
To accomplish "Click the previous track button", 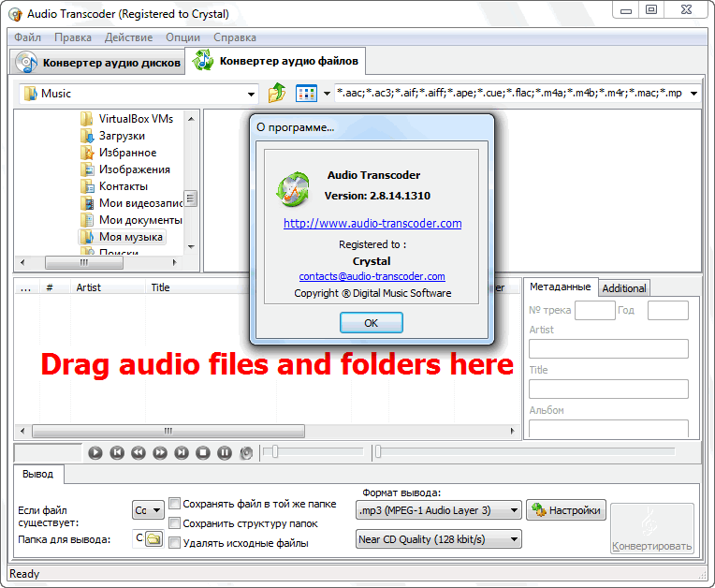I will coord(117,452).
